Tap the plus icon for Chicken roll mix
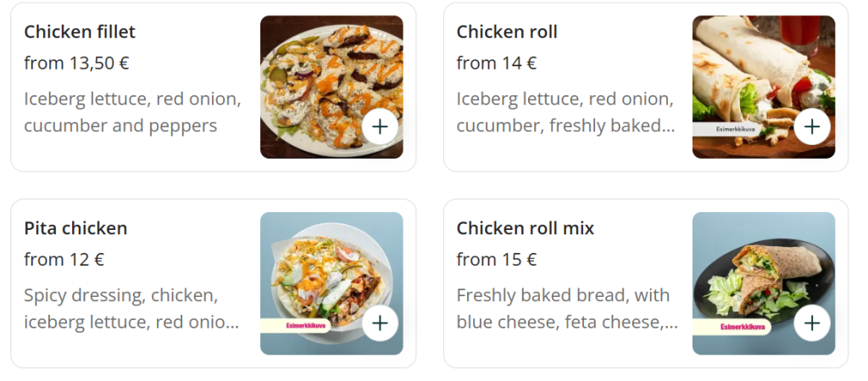The width and height of the screenshot is (868, 381). tap(812, 323)
